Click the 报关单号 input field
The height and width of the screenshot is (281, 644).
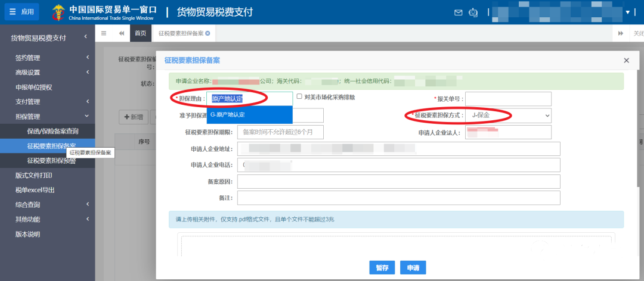[508, 98]
